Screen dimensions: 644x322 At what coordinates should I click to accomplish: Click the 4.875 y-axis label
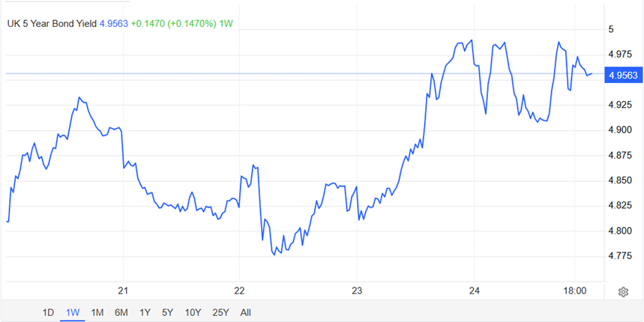click(620, 156)
